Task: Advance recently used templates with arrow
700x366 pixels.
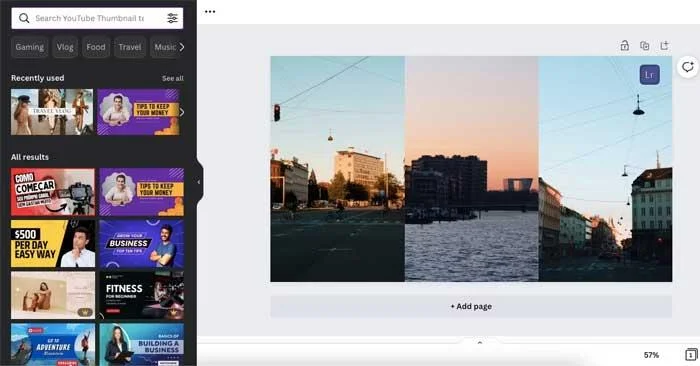Action: pos(182,112)
